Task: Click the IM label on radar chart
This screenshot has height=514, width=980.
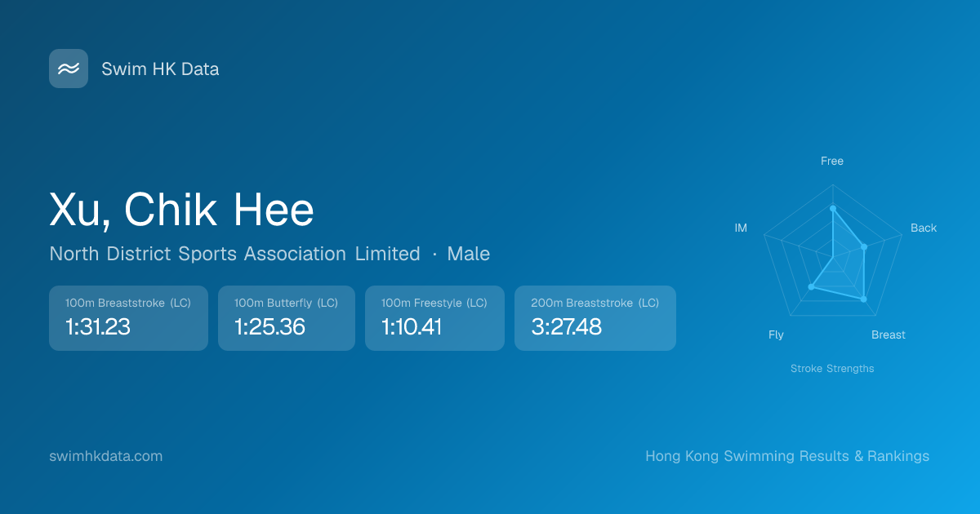Action: 741,228
